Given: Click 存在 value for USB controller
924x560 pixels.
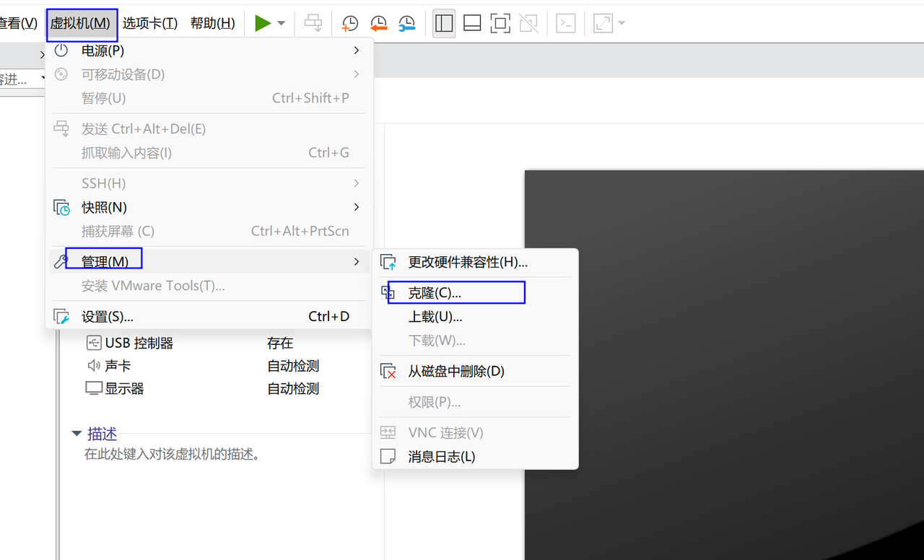Looking at the screenshot, I should coord(280,343).
